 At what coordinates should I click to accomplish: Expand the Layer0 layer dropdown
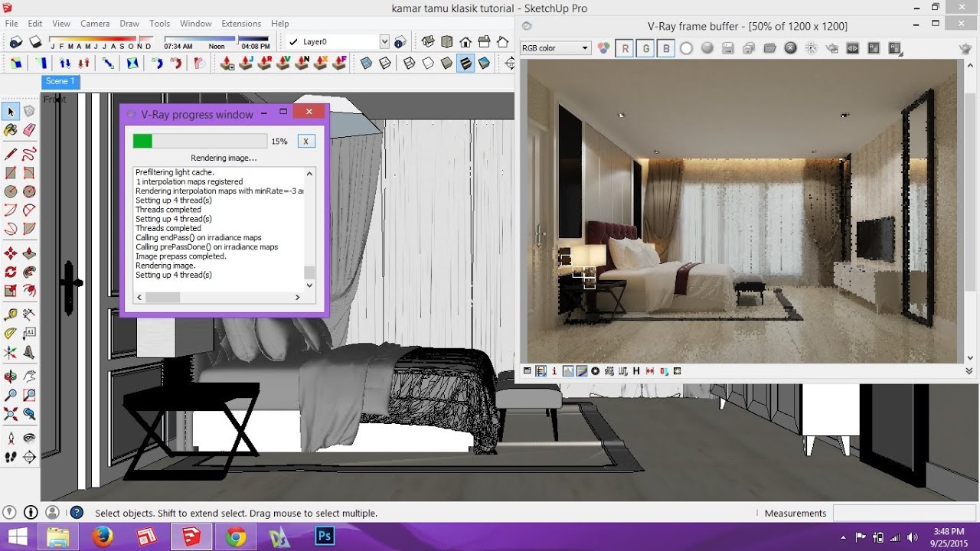click(384, 42)
